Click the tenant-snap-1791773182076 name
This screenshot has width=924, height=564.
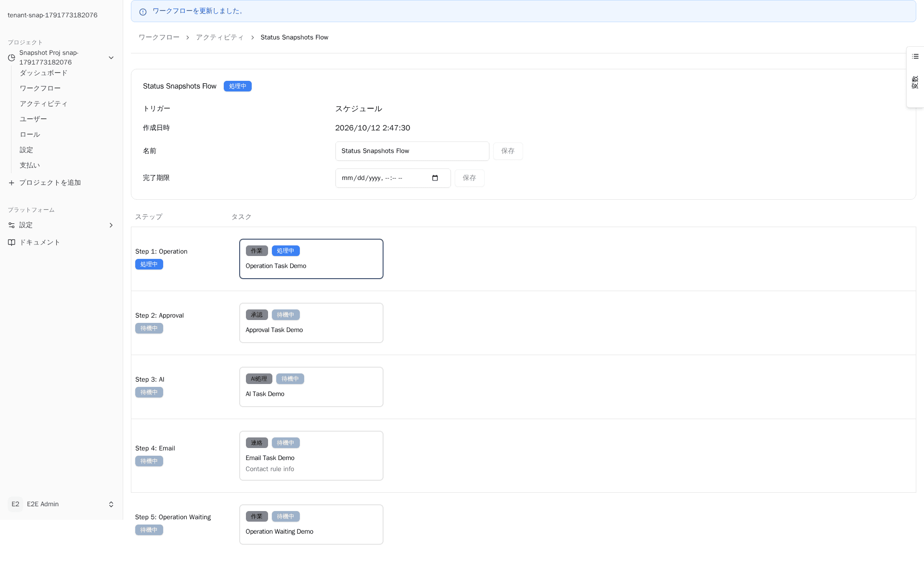point(52,15)
